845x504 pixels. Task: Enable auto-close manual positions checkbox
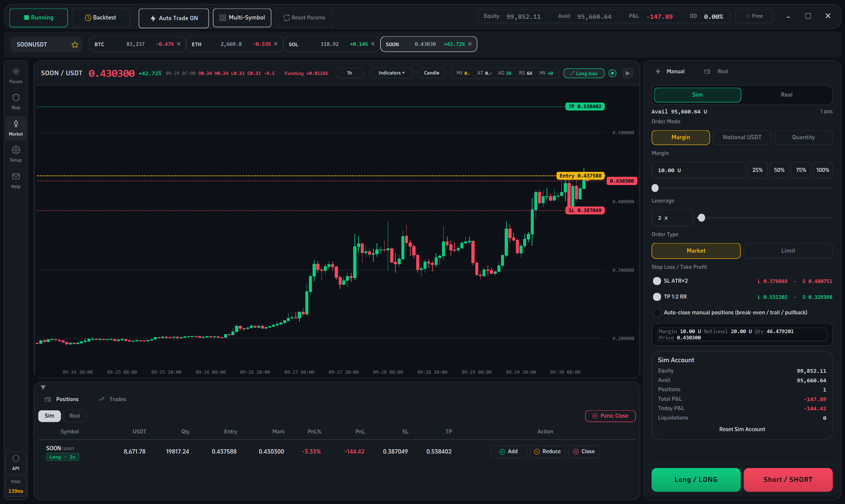pyautogui.click(x=657, y=312)
